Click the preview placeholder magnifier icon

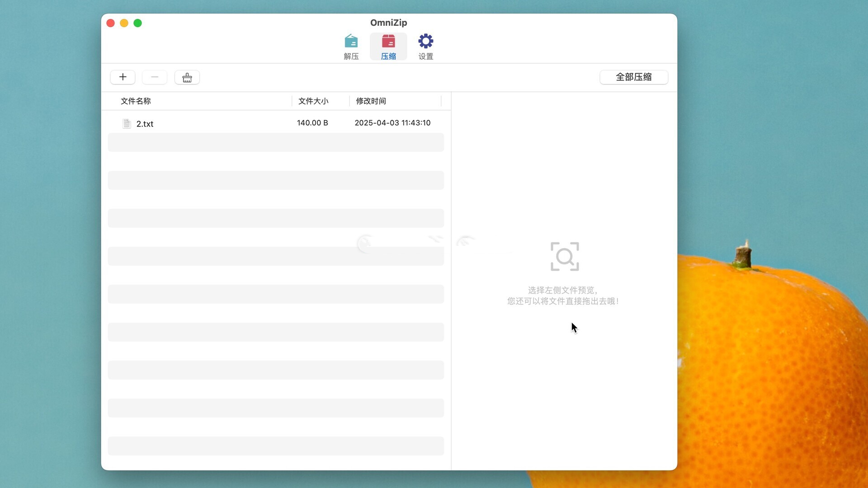pos(565,257)
